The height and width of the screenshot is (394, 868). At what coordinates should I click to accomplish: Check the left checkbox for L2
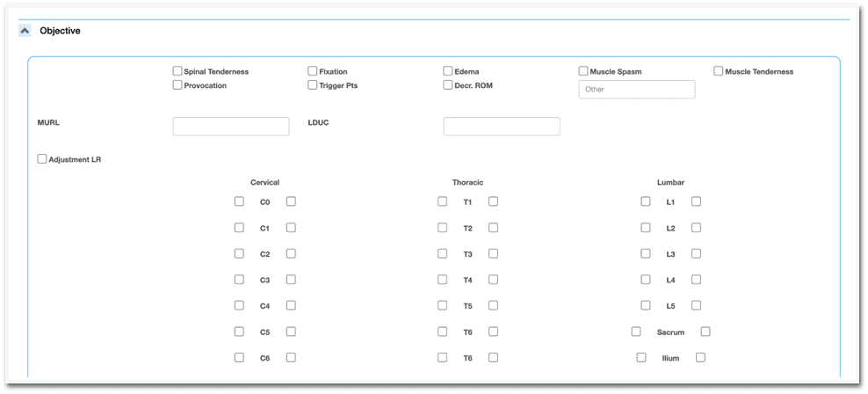point(646,228)
